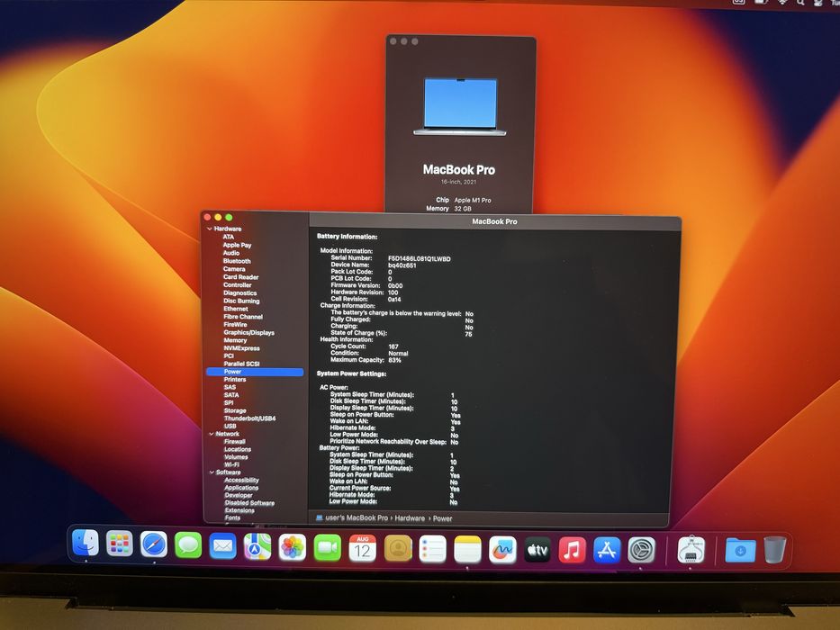Collapse the Hardware section

tap(210, 229)
